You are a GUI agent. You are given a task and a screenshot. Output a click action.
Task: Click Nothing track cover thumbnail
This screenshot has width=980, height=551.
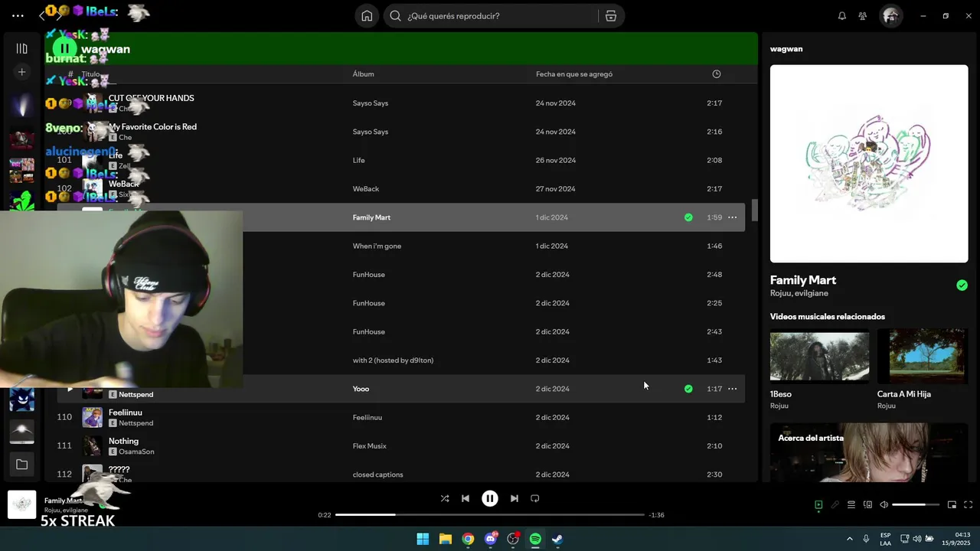point(92,446)
